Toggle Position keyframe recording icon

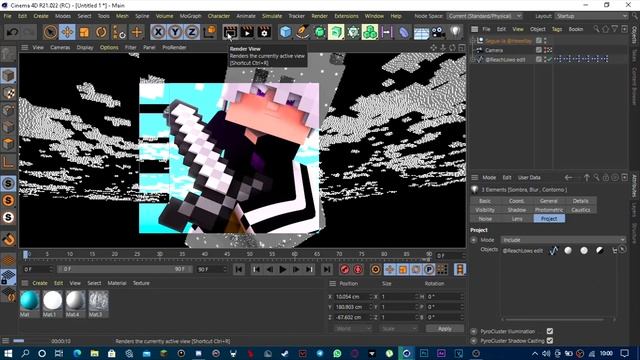(x=390, y=269)
